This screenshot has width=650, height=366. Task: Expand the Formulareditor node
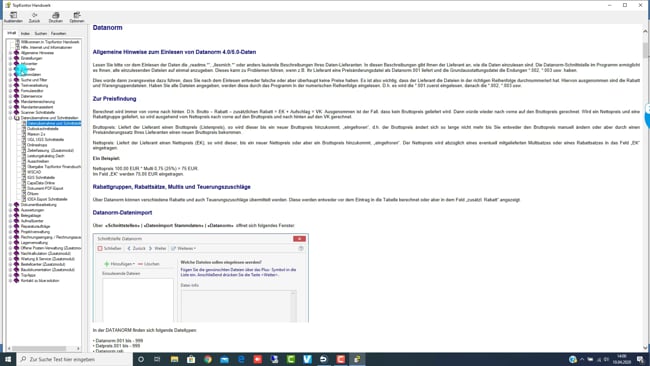10,91
